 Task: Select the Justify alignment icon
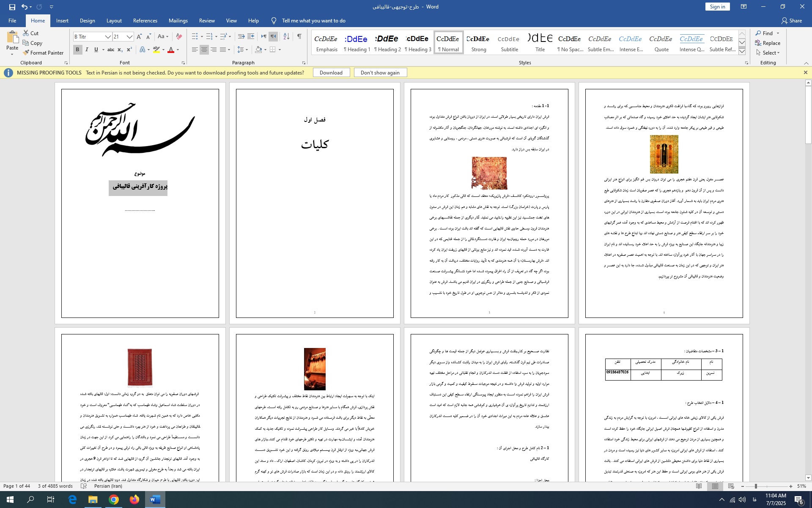(223, 50)
